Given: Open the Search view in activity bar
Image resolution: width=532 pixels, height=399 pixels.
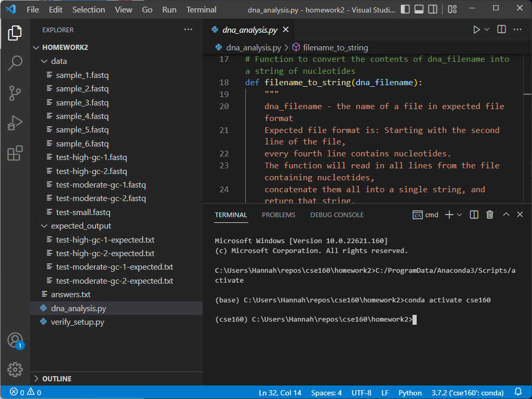Looking at the screenshot, I should tap(15, 63).
